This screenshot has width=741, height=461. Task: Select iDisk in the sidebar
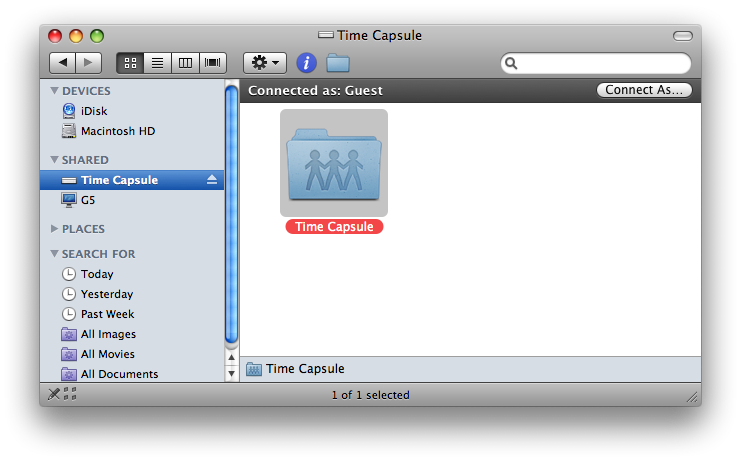click(132, 111)
